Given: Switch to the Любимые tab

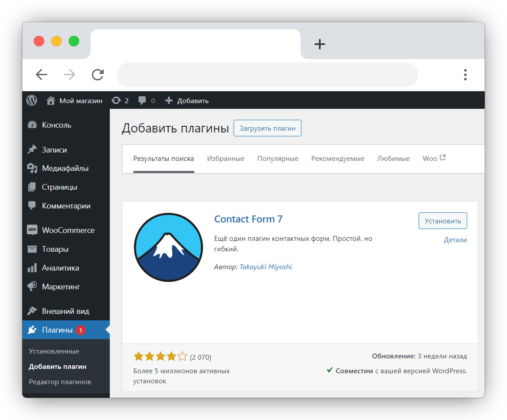Looking at the screenshot, I should [394, 159].
